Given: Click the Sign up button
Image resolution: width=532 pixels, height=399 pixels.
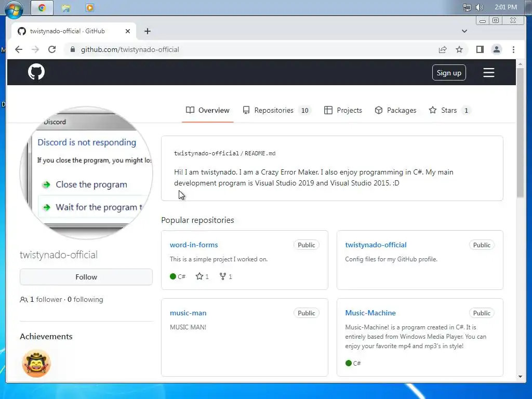Looking at the screenshot, I should [449, 73].
